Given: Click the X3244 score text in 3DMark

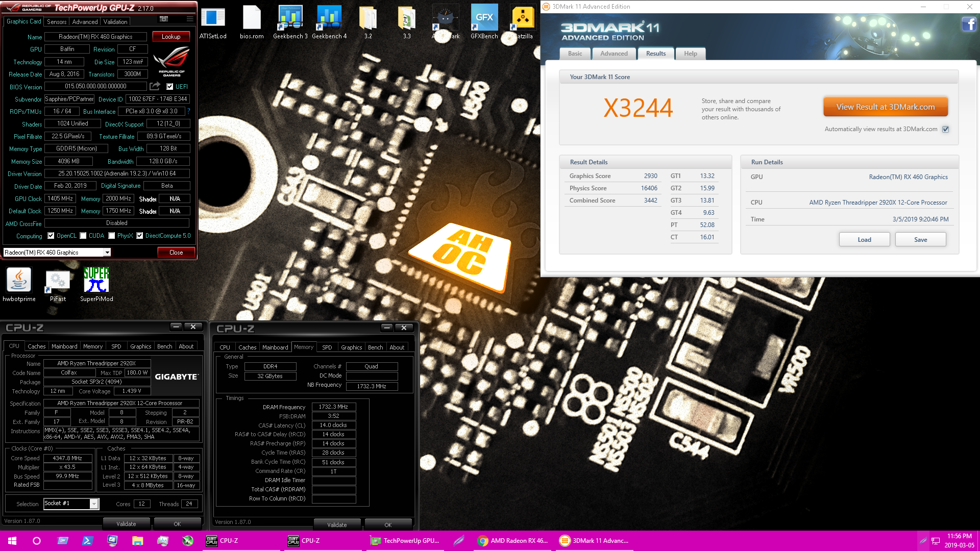Looking at the screenshot, I should pyautogui.click(x=638, y=108).
